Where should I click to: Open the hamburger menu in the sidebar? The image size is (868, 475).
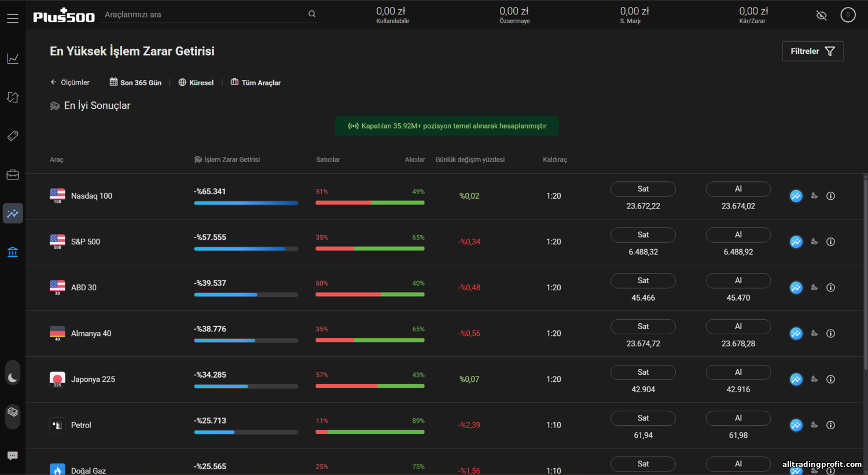tap(13, 19)
